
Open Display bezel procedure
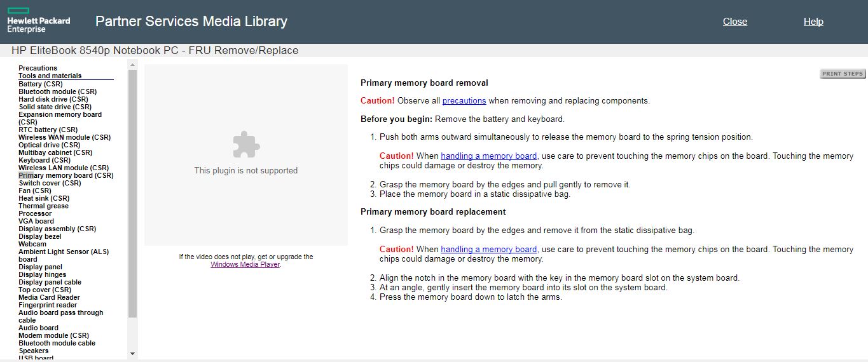click(39, 236)
